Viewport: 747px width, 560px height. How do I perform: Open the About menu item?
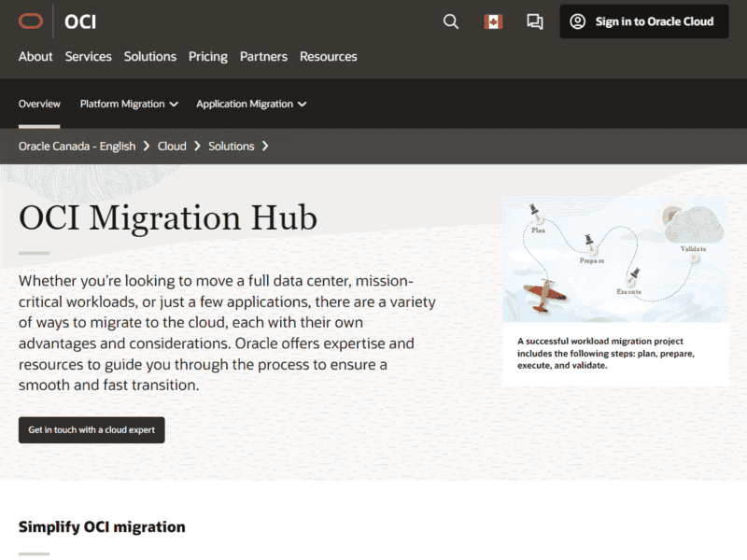click(35, 56)
